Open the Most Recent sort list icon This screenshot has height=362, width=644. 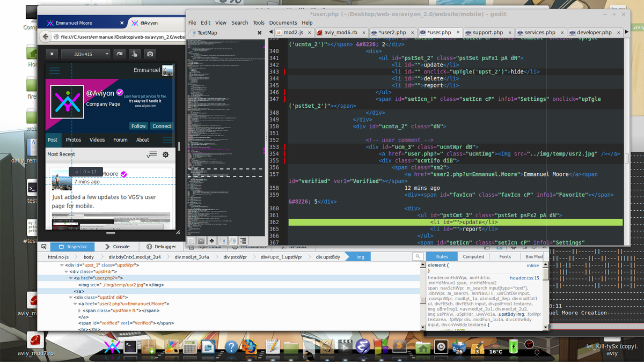(151, 154)
